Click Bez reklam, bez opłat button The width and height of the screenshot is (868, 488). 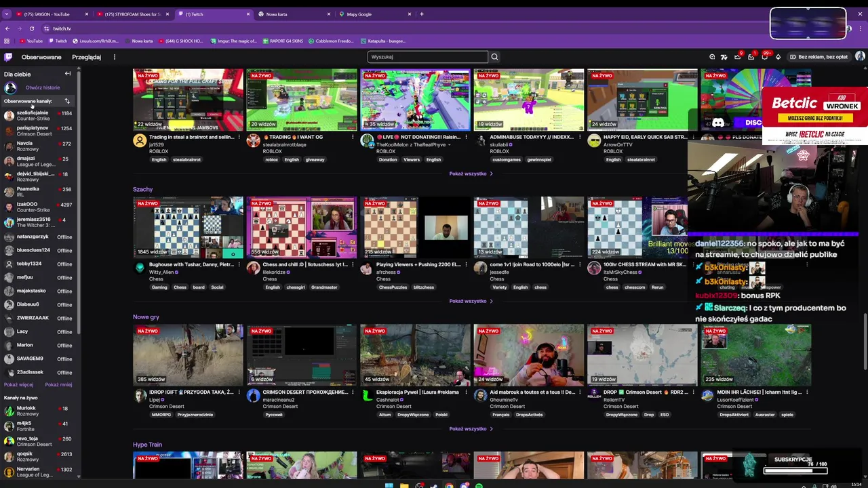click(x=818, y=57)
